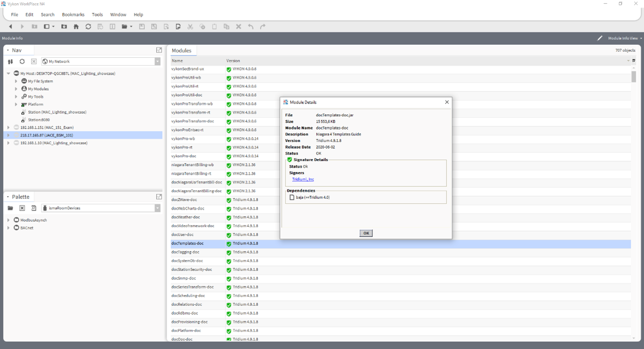Image resolution: width=644 pixels, height=349 pixels.
Task: Expand the BACnet palette node
Action: [8, 228]
